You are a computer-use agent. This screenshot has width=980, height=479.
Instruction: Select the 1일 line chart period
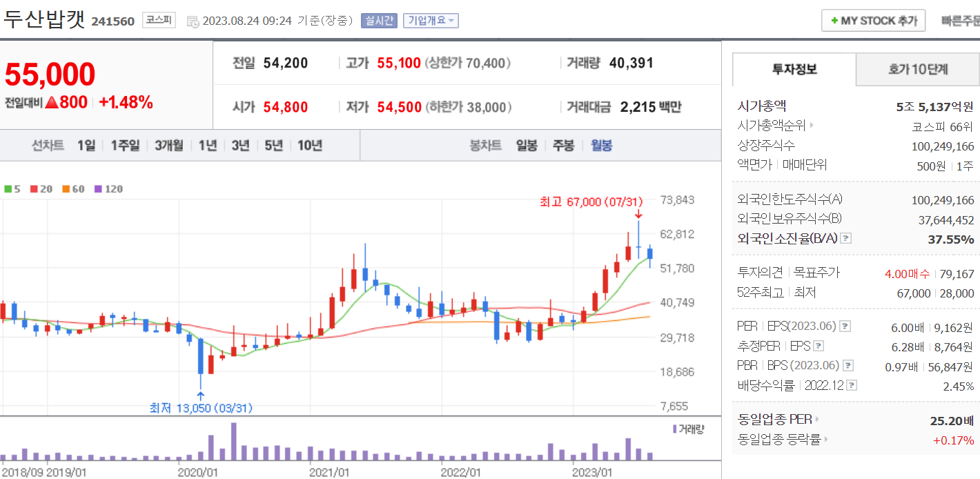coord(86,146)
